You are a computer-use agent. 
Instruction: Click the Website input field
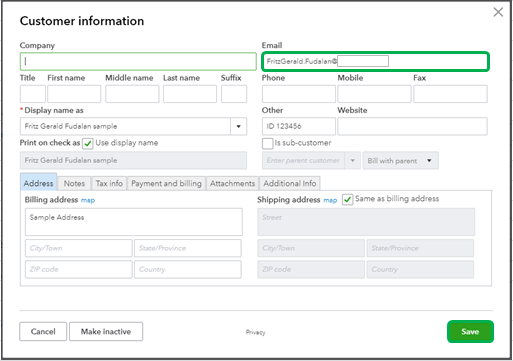412,126
